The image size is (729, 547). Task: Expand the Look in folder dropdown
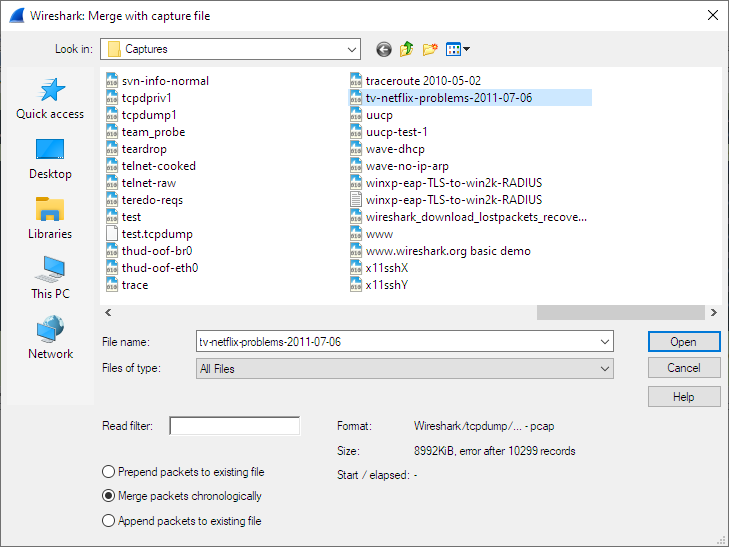(x=351, y=49)
